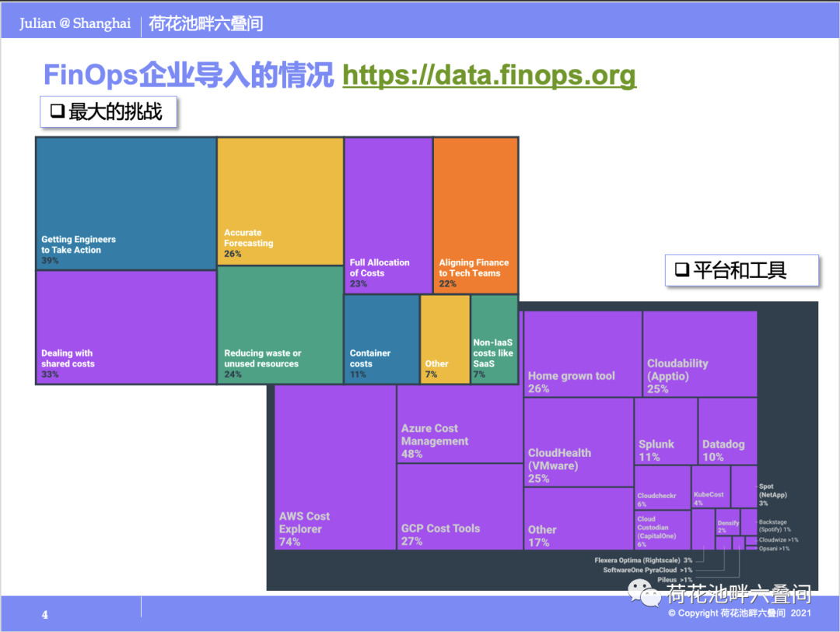
Task: Click the 'Flexera Optima (Rightscale) 3%' label
Action: point(643,560)
